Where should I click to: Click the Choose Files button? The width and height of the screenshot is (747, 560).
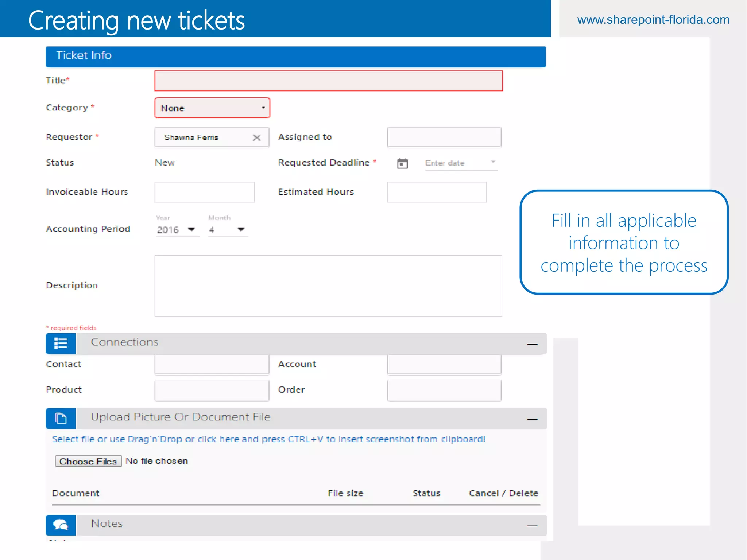pos(88,461)
